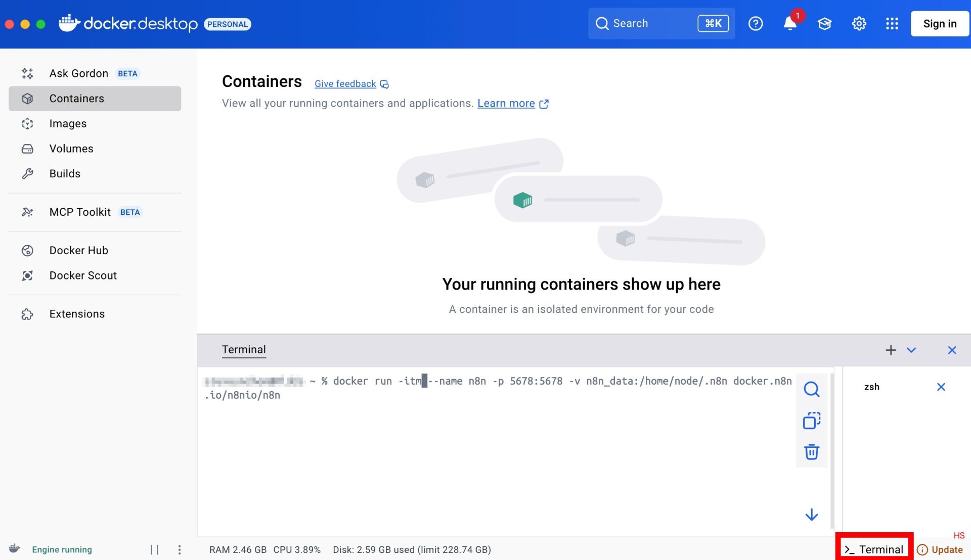Click the Search field in header
Image resolution: width=971 pixels, height=560 pixels.
point(661,23)
